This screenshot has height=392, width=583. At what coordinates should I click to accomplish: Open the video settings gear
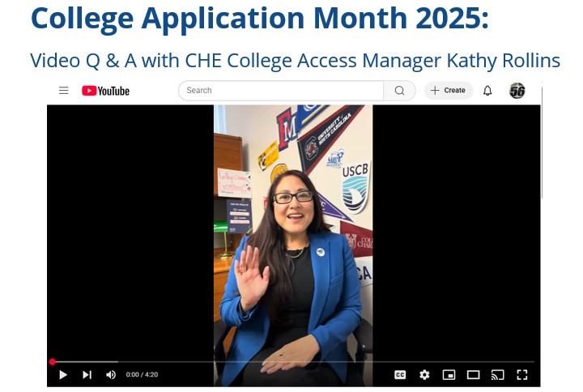[424, 374]
